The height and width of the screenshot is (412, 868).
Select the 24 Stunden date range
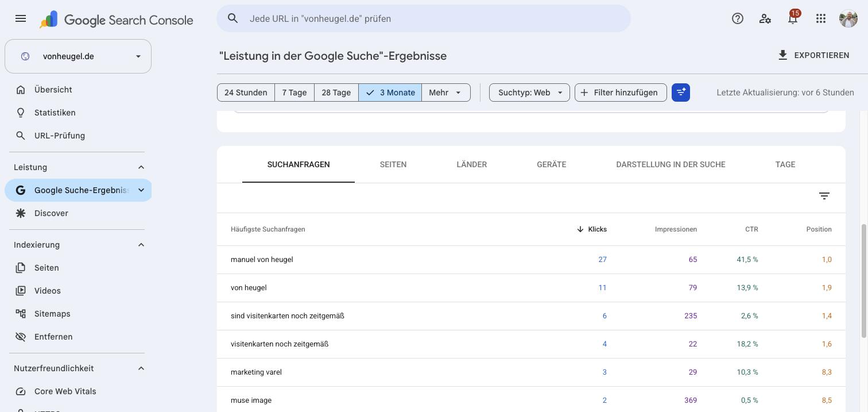tap(246, 93)
